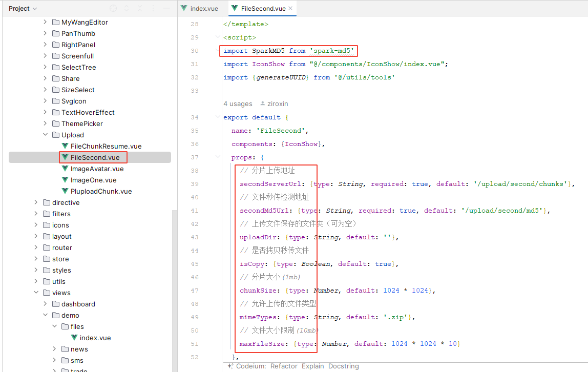Click Vue icon of ImageOne.vue

65,180
